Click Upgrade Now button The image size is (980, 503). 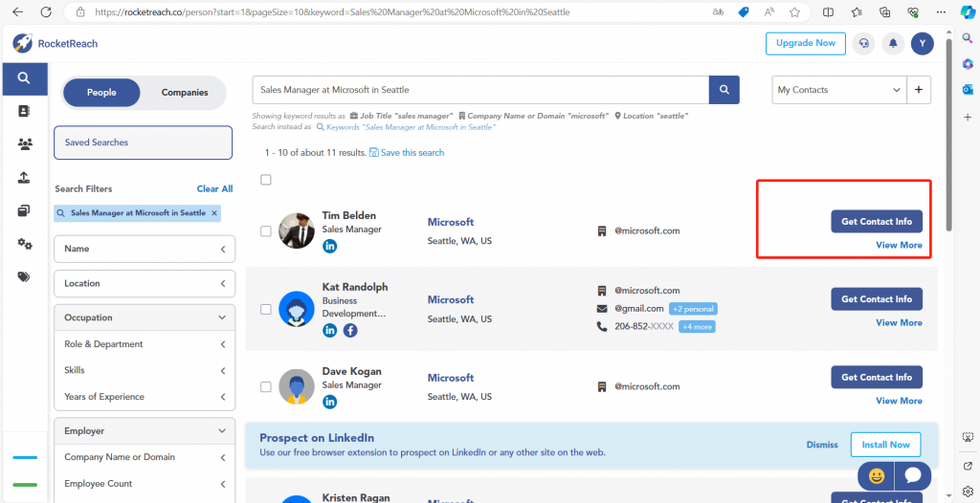(806, 43)
